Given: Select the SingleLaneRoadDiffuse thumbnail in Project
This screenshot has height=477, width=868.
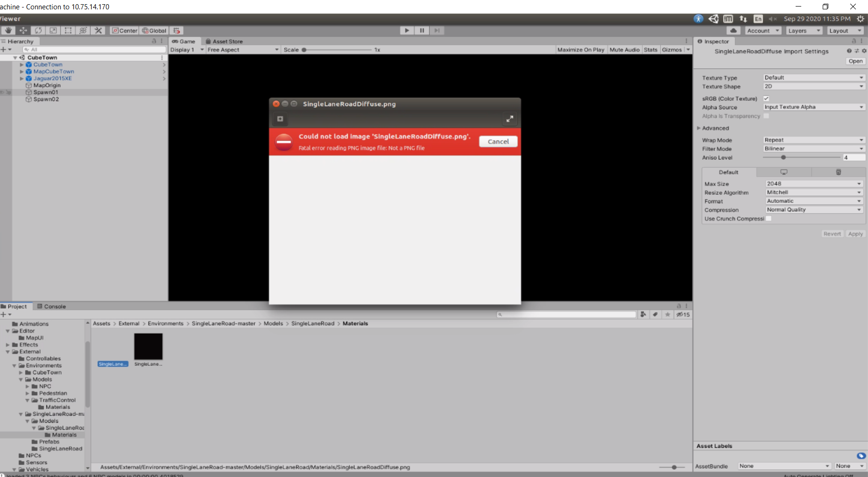Looking at the screenshot, I should coord(113,347).
